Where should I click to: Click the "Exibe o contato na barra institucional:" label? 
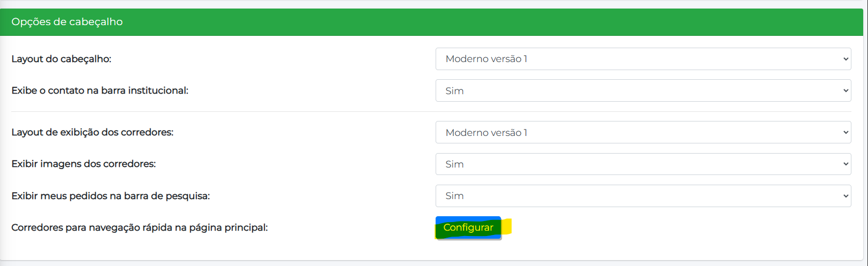point(100,90)
